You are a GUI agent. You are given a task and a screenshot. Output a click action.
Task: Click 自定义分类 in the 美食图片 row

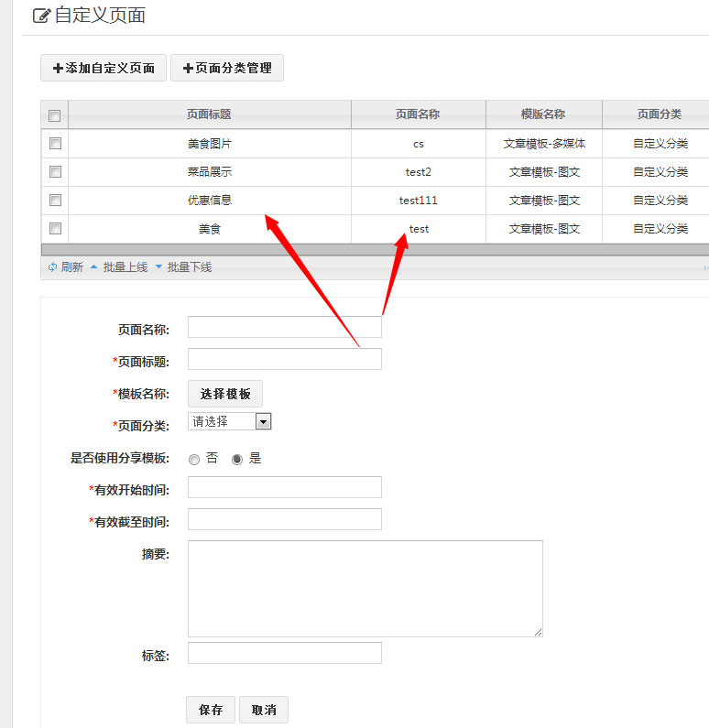(660, 144)
